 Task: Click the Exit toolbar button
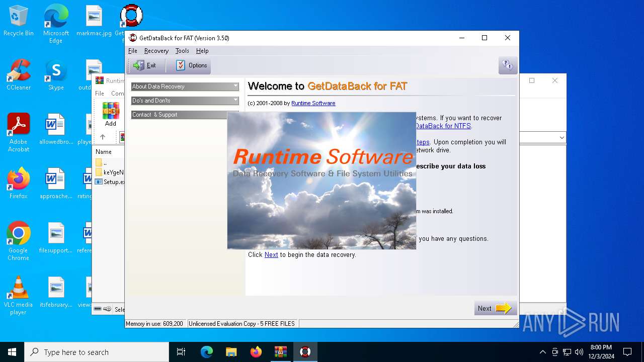[x=145, y=65]
